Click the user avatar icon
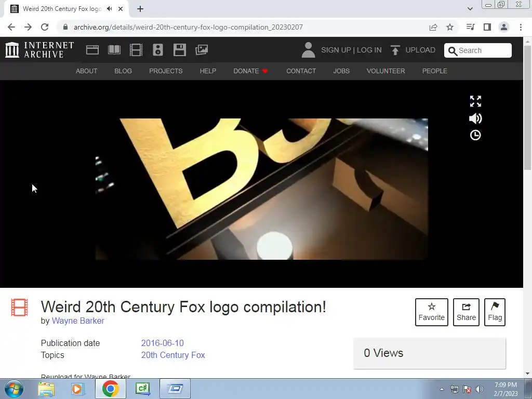The width and height of the screenshot is (532, 399). click(308, 50)
